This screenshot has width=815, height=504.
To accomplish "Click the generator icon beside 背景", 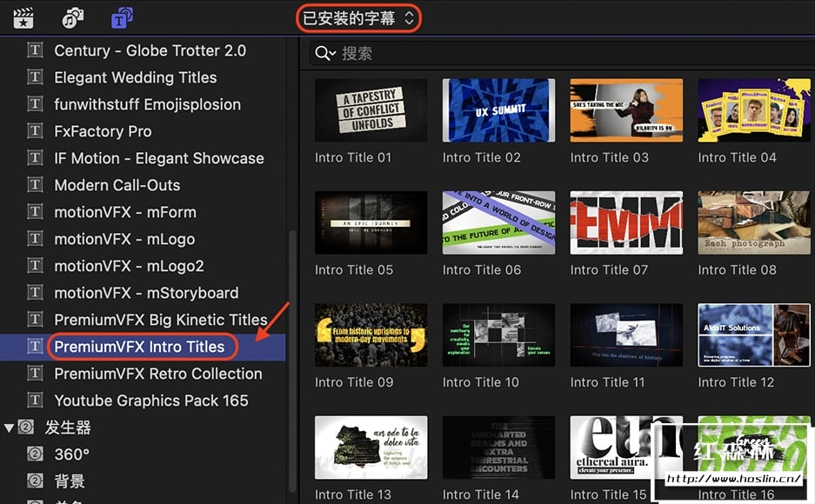I will [35, 481].
